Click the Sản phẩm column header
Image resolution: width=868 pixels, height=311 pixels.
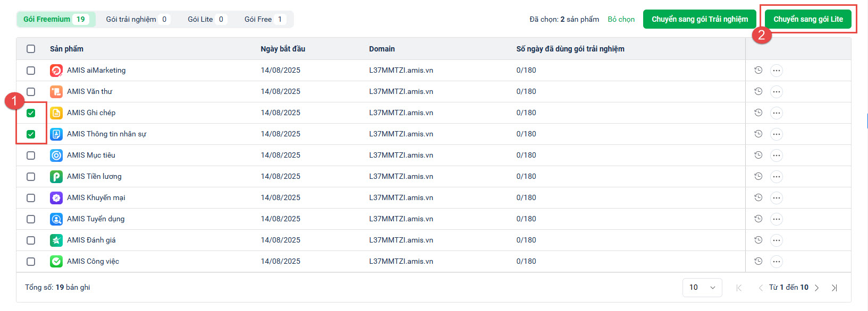tap(66, 49)
